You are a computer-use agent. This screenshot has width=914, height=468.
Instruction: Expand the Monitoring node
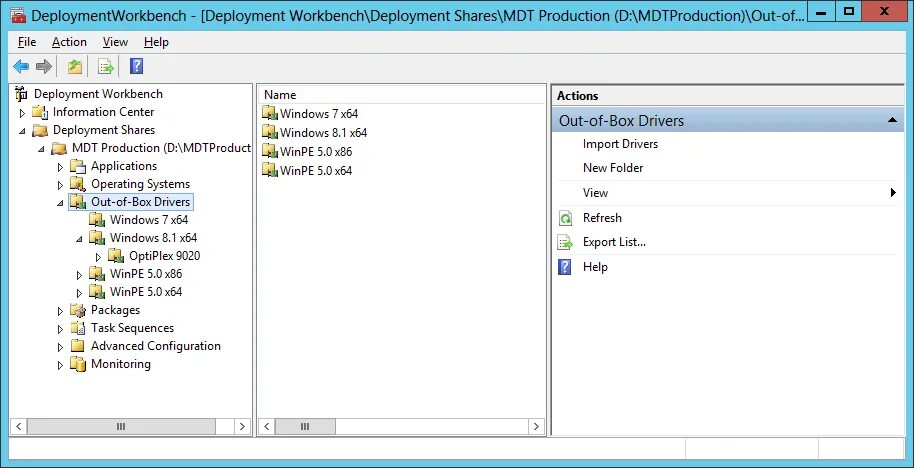click(60, 365)
